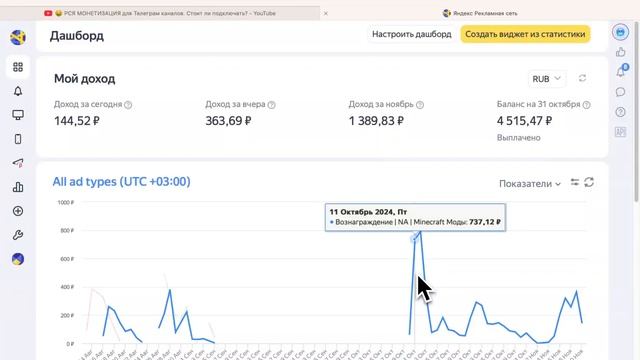Click info icon next to Доход за сегодня
This screenshot has width=640, height=360.
pyautogui.click(x=128, y=105)
